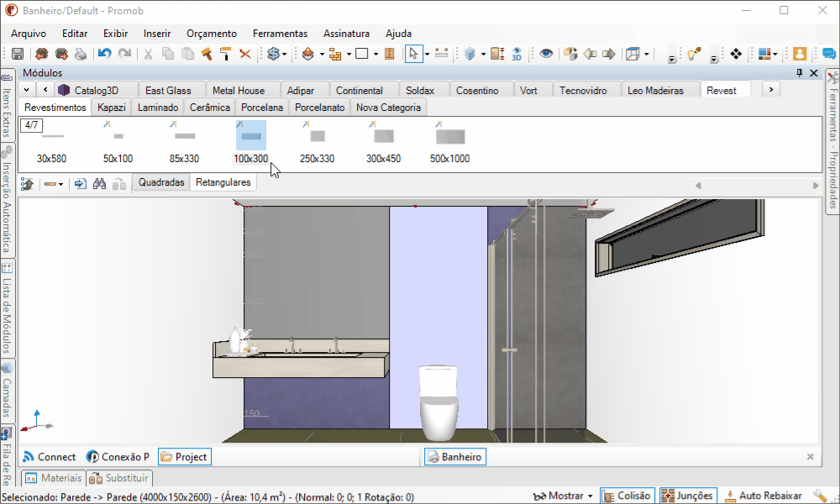
Task: Click the light bulb lighting icon
Action: pyautogui.click(x=694, y=54)
